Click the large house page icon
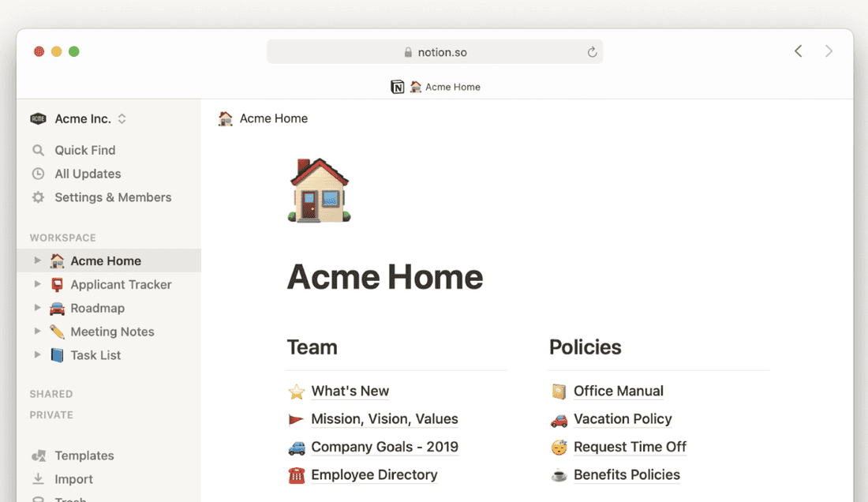Image resolution: width=868 pixels, height=502 pixels. point(319,190)
